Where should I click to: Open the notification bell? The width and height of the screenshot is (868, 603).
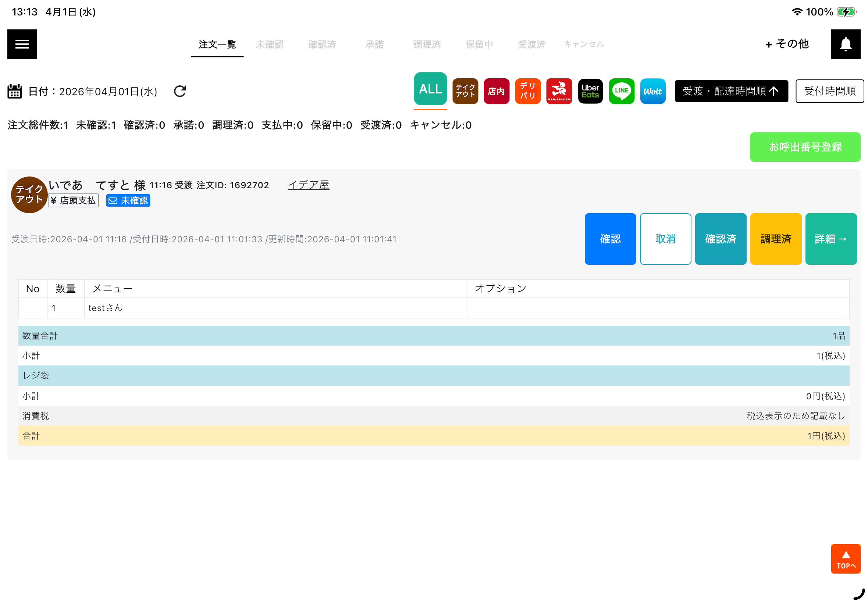click(845, 44)
